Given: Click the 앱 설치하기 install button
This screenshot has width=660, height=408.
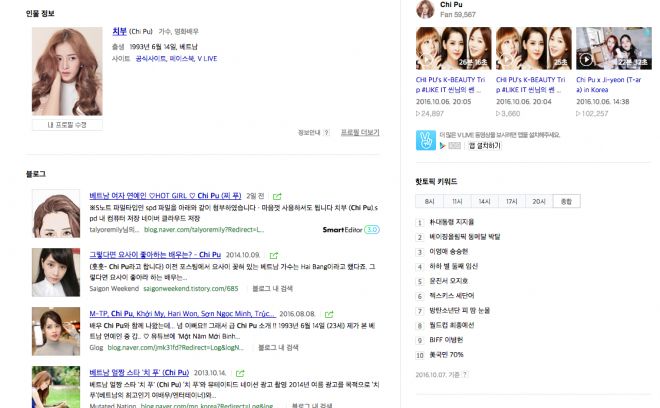Looking at the screenshot, I should (489, 145).
